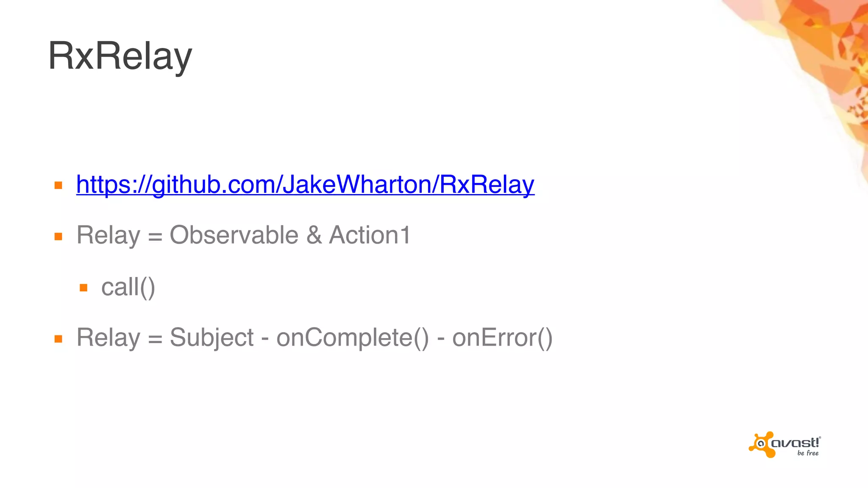Select the call() sub-item text

128,287
